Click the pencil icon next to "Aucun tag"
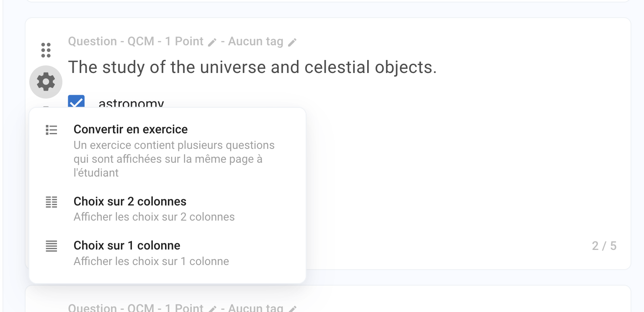This screenshot has height=312, width=644. [x=292, y=42]
